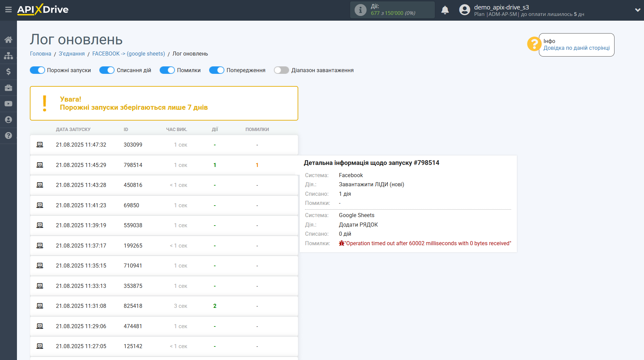
Task: Open the help question icon in sidebar
Action: click(x=8, y=135)
